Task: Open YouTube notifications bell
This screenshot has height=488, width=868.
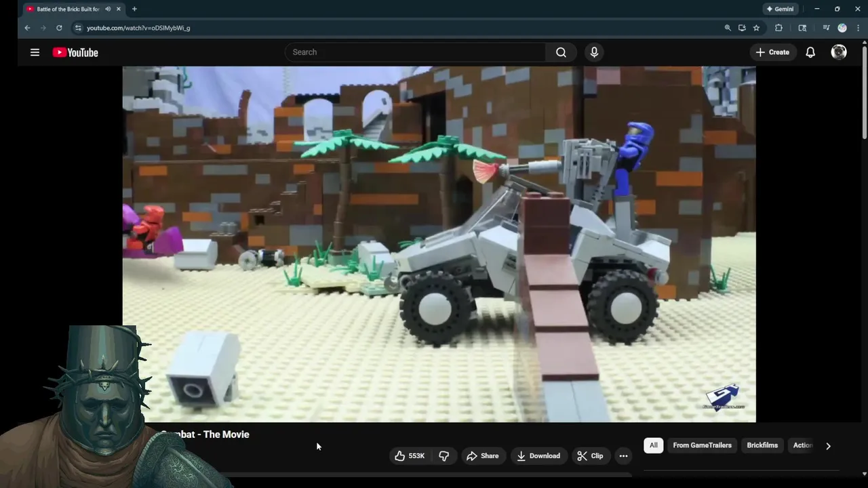Action: coord(810,52)
